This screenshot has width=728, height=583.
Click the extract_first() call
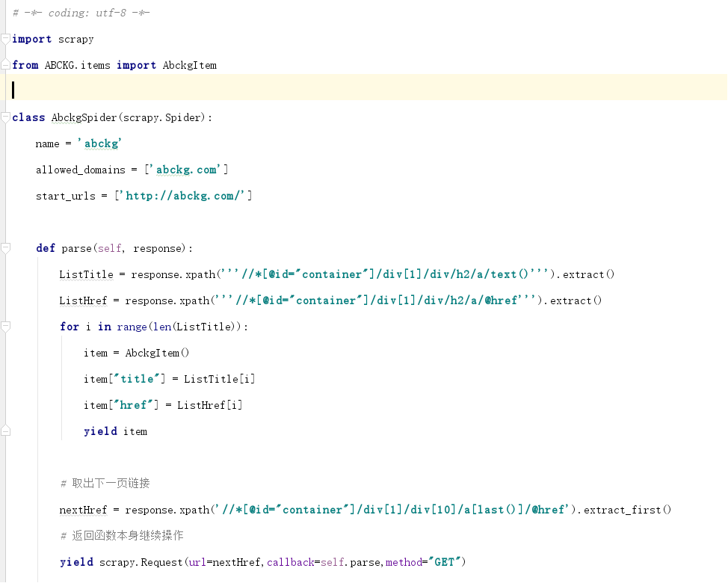pyautogui.click(x=627, y=510)
